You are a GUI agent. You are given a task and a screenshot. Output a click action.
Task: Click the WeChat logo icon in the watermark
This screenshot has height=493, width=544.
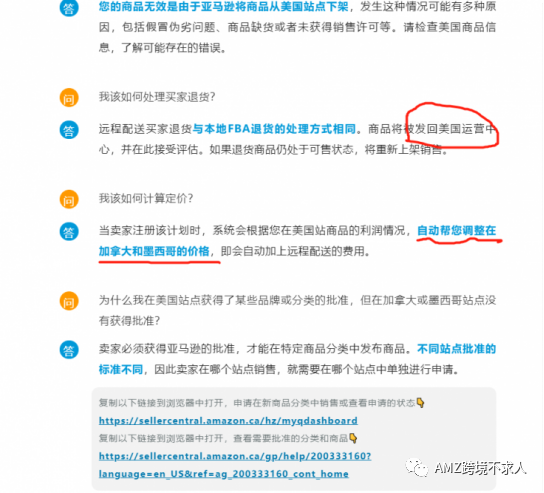pos(417,468)
